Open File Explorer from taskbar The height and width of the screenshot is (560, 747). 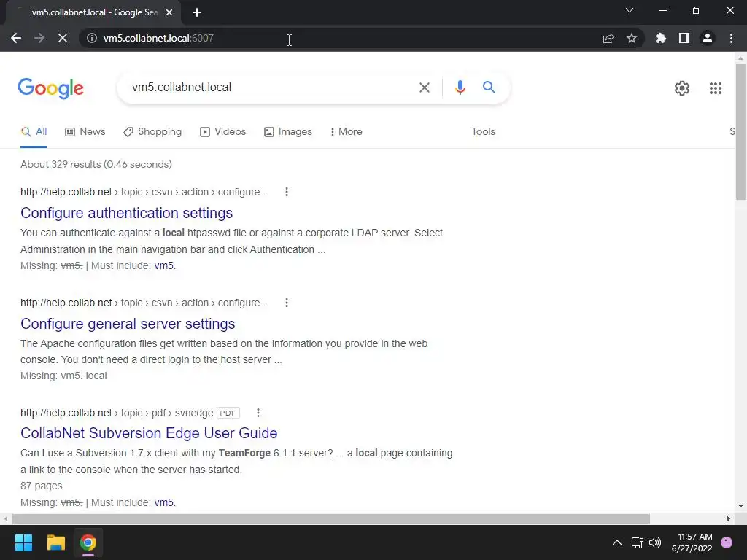tap(55, 542)
